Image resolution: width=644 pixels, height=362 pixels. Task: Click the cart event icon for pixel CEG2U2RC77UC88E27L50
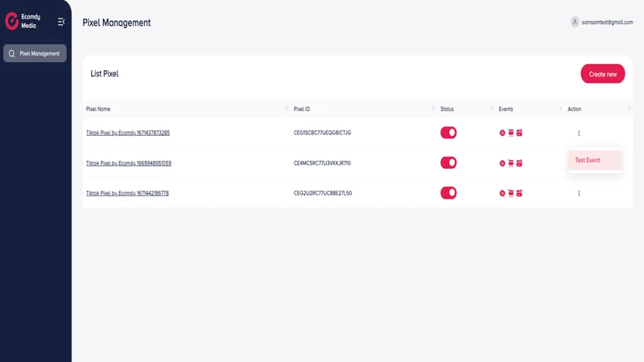tap(510, 193)
